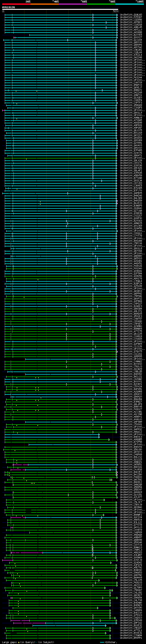Select the UniRef100_Q6VEJ7 label
This screenshot has height=644, width=146.
(131, 87)
